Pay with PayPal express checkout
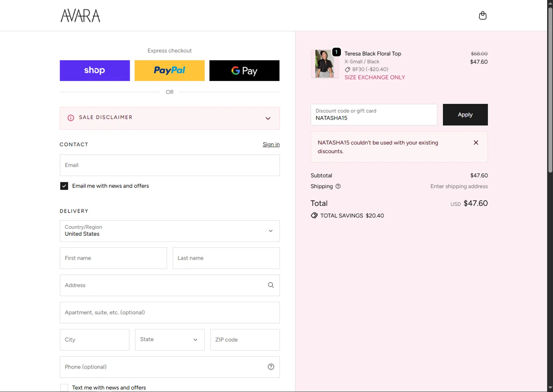The image size is (553, 392). [x=170, y=70]
